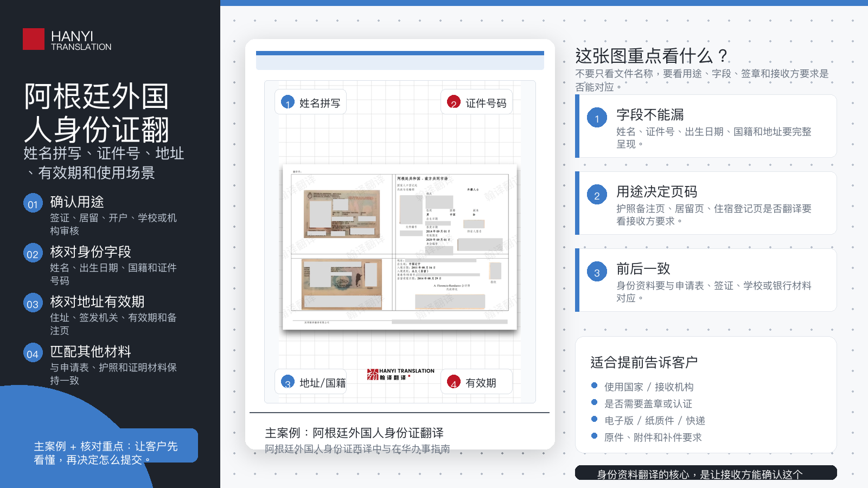Select the 用途决定页码 card heading

(x=657, y=192)
